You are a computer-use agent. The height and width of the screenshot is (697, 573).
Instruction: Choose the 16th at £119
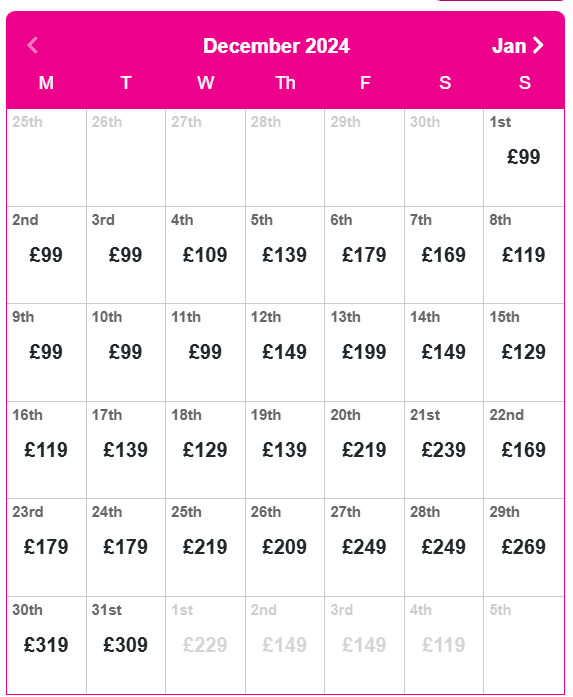[46, 450]
